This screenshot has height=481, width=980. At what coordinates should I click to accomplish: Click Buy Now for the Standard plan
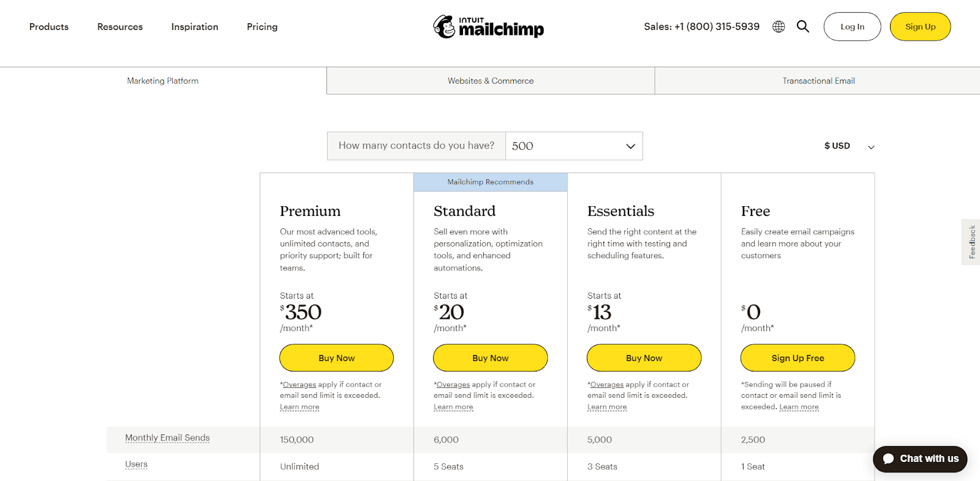(490, 358)
